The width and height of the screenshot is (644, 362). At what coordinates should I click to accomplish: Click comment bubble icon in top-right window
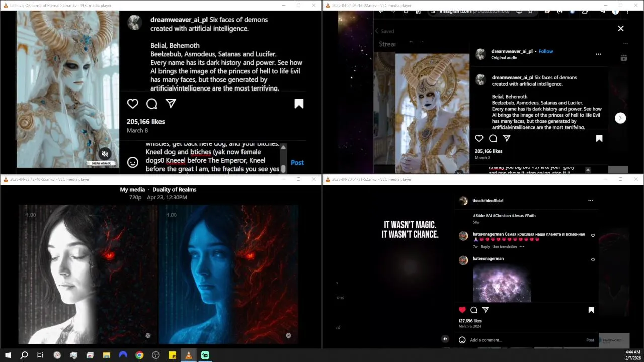tap(493, 138)
